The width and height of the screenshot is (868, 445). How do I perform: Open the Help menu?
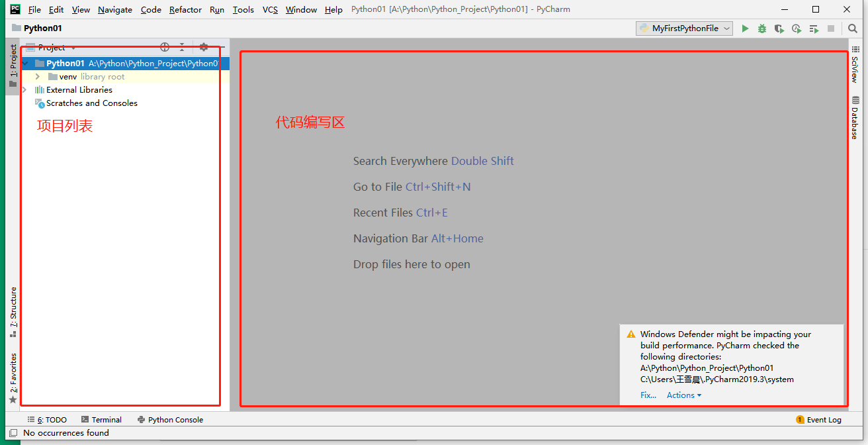tap(334, 9)
